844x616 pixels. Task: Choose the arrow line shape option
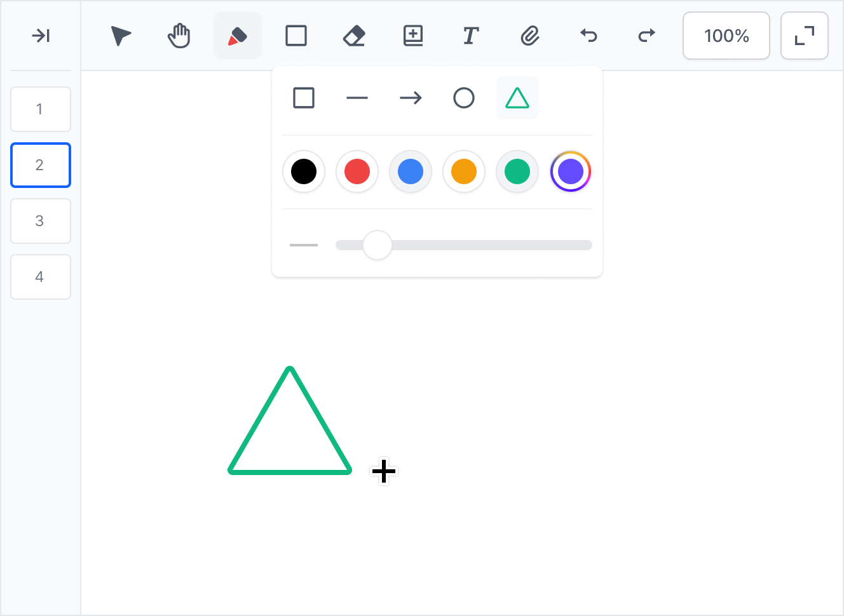[411, 98]
